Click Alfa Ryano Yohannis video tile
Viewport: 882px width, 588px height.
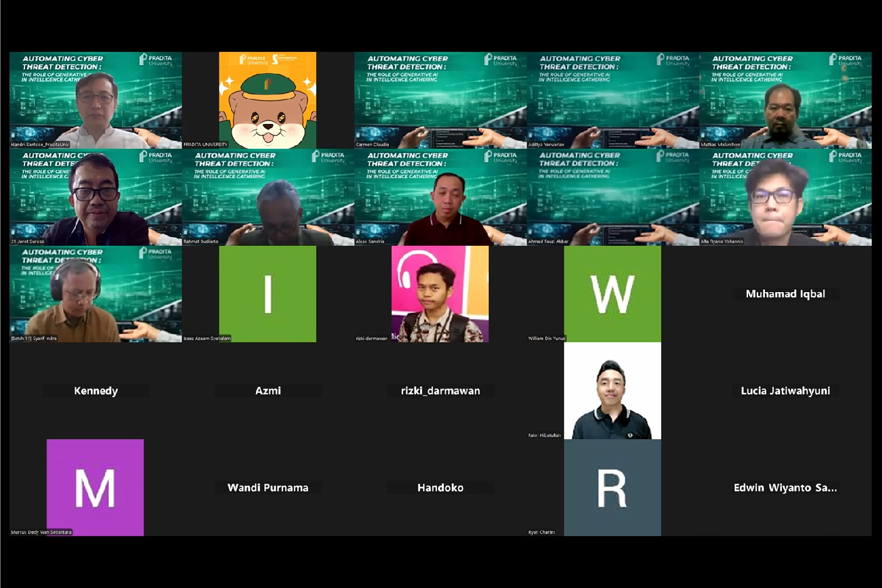click(x=785, y=197)
